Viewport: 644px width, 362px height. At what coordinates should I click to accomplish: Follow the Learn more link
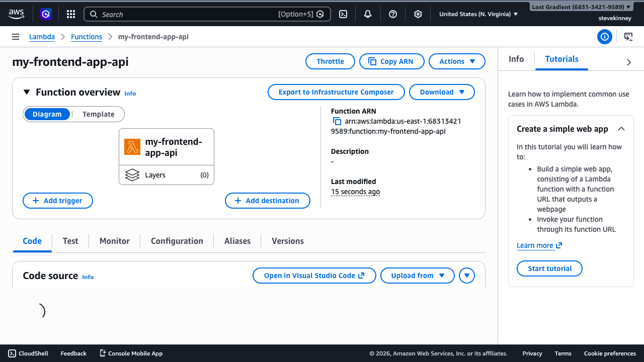pyautogui.click(x=539, y=245)
